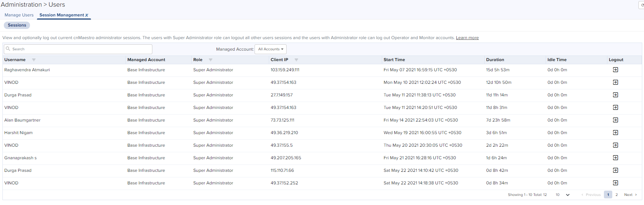
Task: Expand the All Accounts dropdown
Action: [x=271, y=49]
